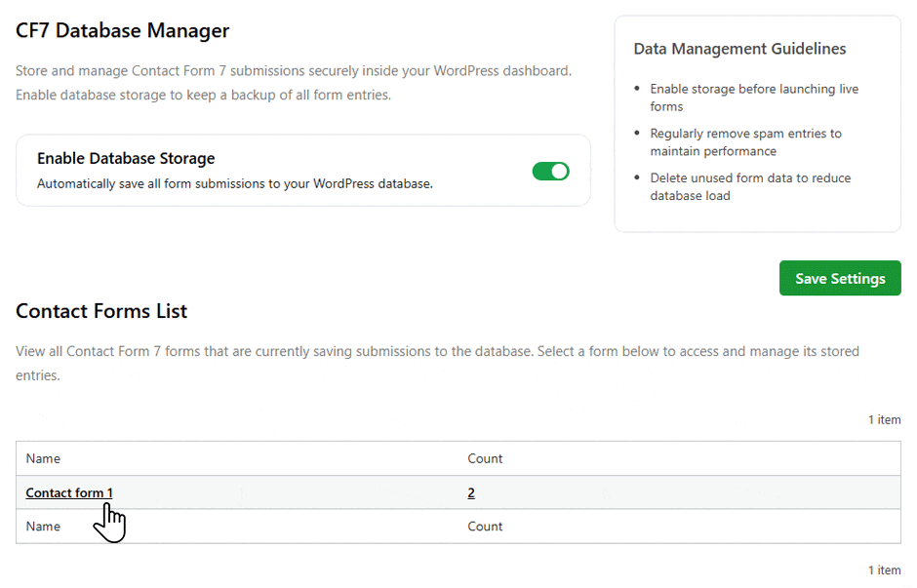
Task: Click the Count label in the table footer
Action: tap(485, 526)
